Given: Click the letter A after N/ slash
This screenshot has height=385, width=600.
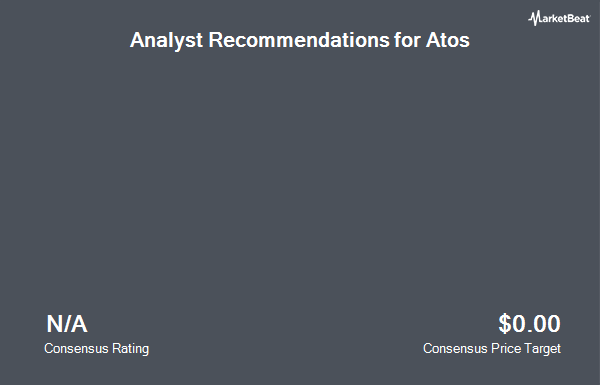Looking at the screenshot, I should click(x=79, y=324).
